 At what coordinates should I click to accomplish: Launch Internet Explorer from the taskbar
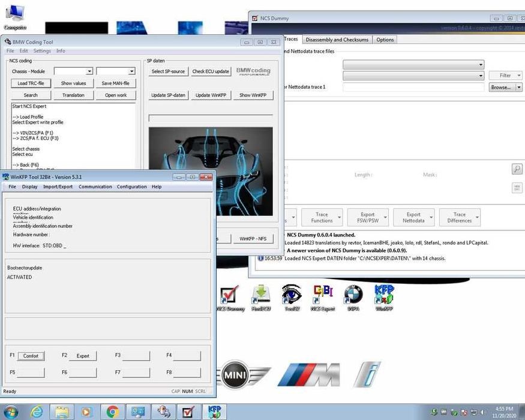(x=37, y=412)
